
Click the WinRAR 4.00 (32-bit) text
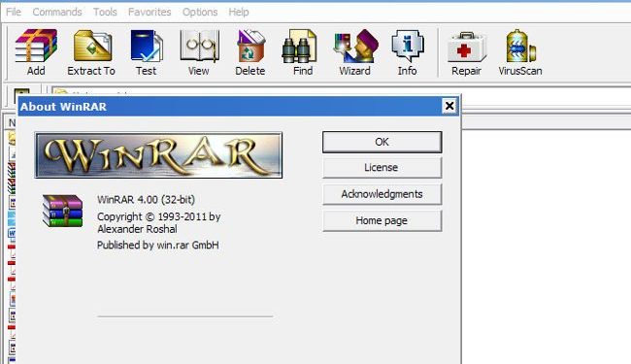tap(146, 200)
